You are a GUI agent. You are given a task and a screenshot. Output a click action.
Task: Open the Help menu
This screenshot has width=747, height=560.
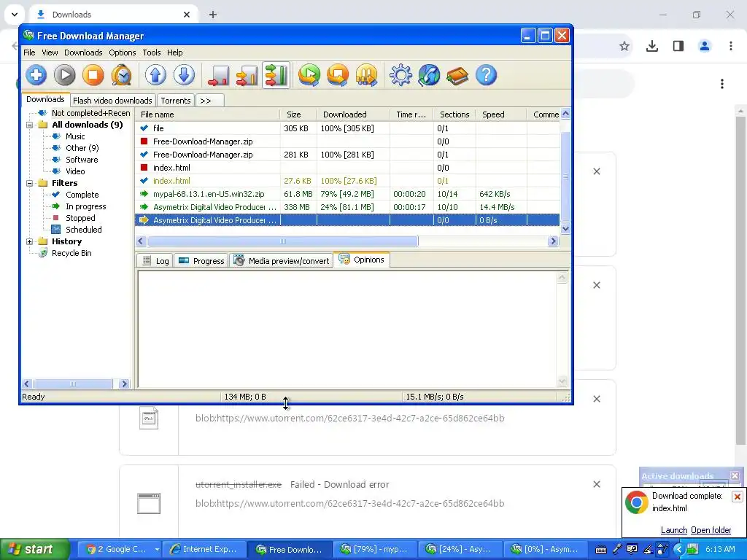[175, 52]
